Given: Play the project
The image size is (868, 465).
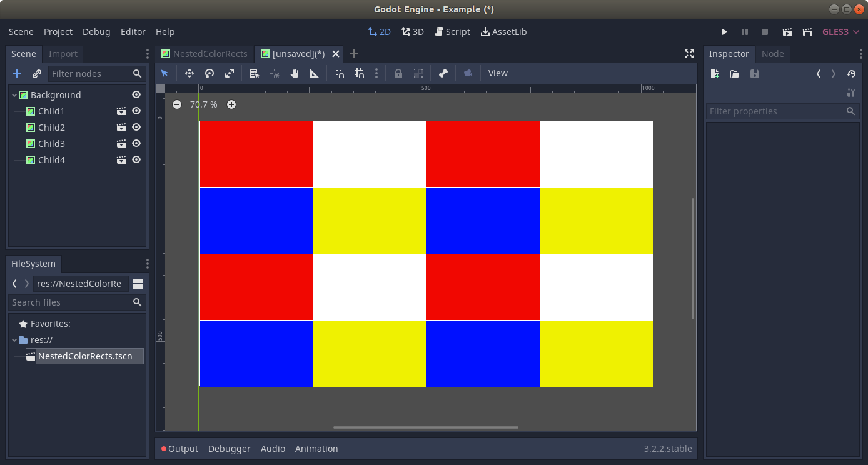Looking at the screenshot, I should click(724, 32).
